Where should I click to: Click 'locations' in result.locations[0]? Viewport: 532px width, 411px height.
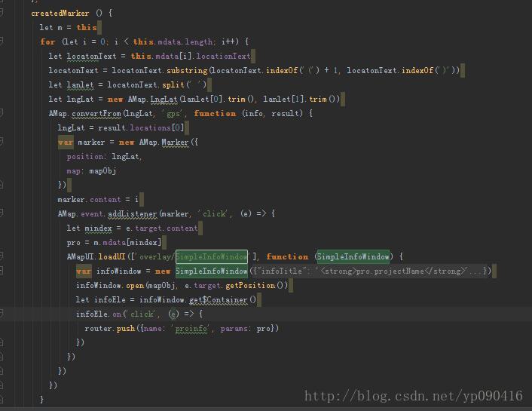point(150,127)
